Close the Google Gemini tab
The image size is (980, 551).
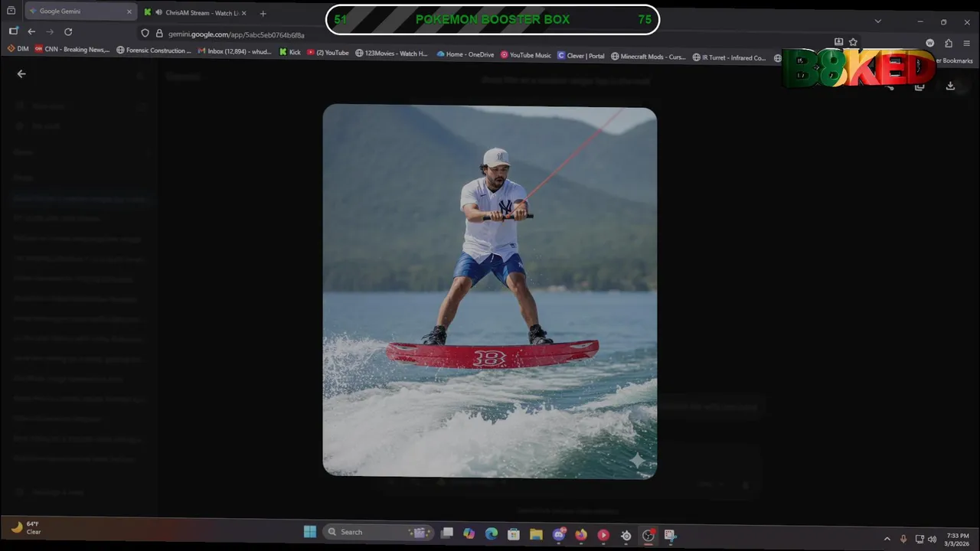point(129,11)
